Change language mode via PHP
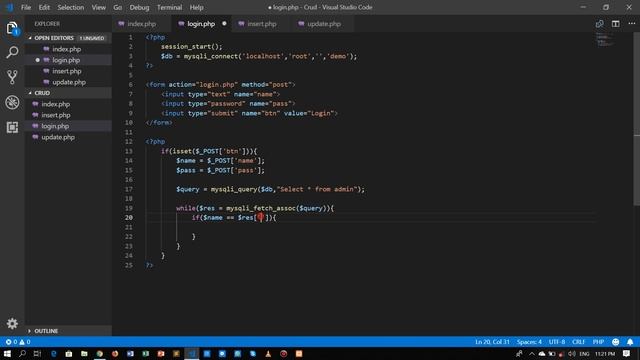The width and height of the screenshot is (640, 360). [598, 342]
